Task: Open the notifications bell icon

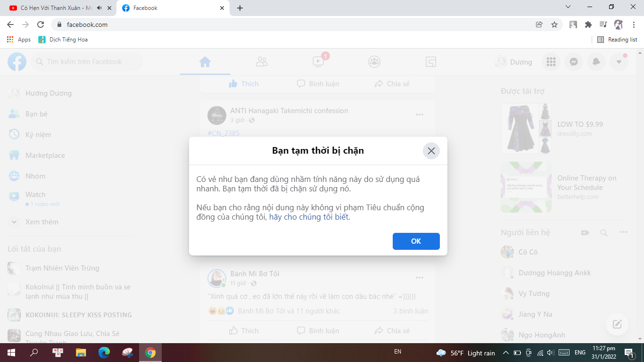Action: click(596, 62)
